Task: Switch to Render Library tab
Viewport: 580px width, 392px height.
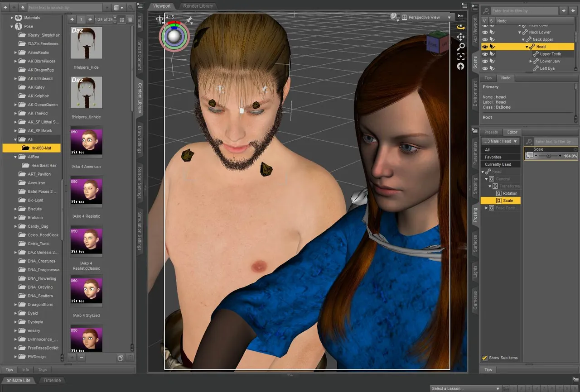Action: pos(198,6)
